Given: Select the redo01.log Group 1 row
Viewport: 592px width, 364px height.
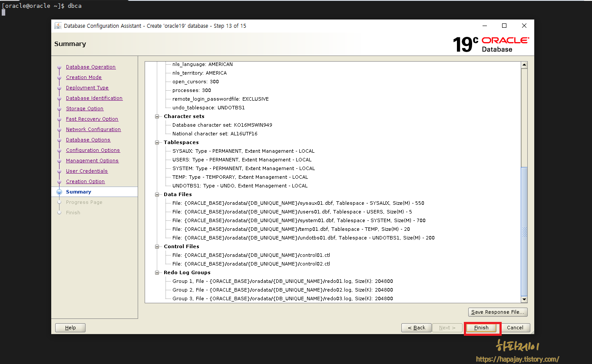Looking at the screenshot, I should tap(283, 281).
